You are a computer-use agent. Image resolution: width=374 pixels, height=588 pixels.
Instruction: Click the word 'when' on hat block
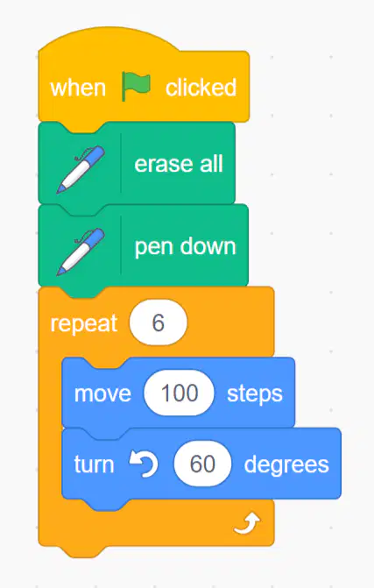78,88
